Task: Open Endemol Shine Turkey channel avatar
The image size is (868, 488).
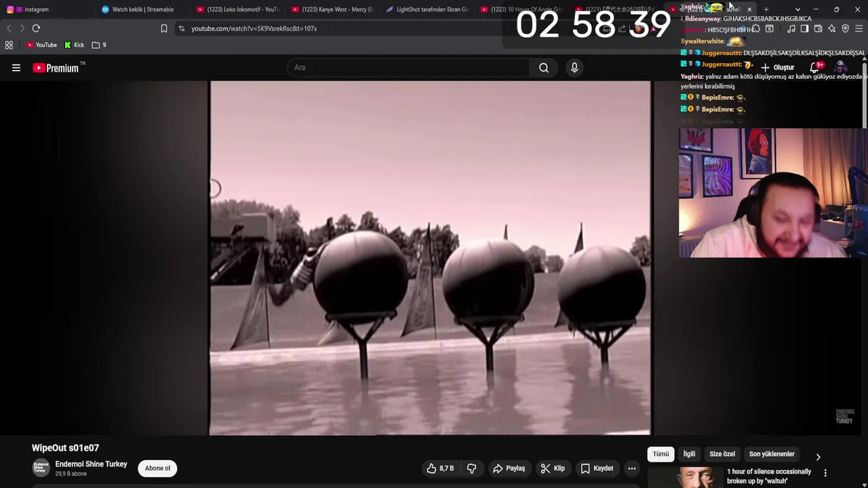Action: [x=41, y=468]
